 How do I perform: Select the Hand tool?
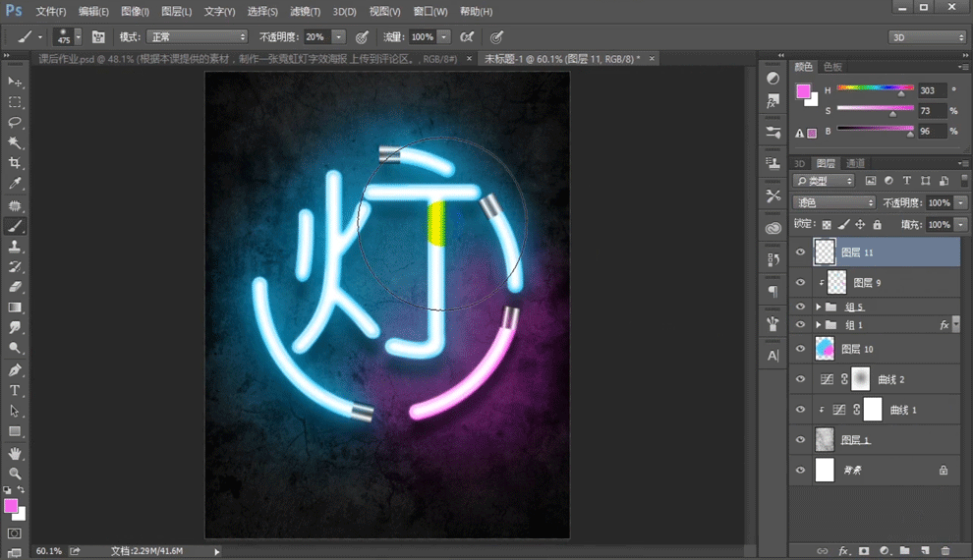pyautogui.click(x=15, y=453)
